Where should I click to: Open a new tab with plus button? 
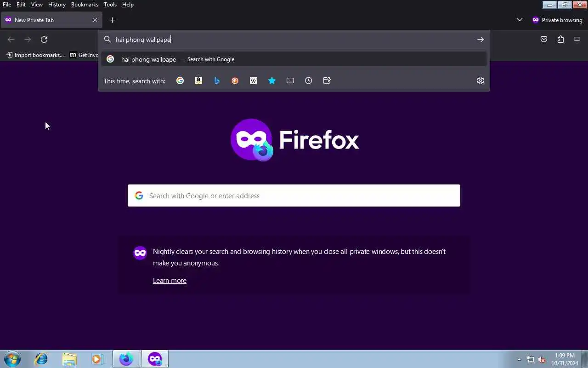click(x=112, y=20)
